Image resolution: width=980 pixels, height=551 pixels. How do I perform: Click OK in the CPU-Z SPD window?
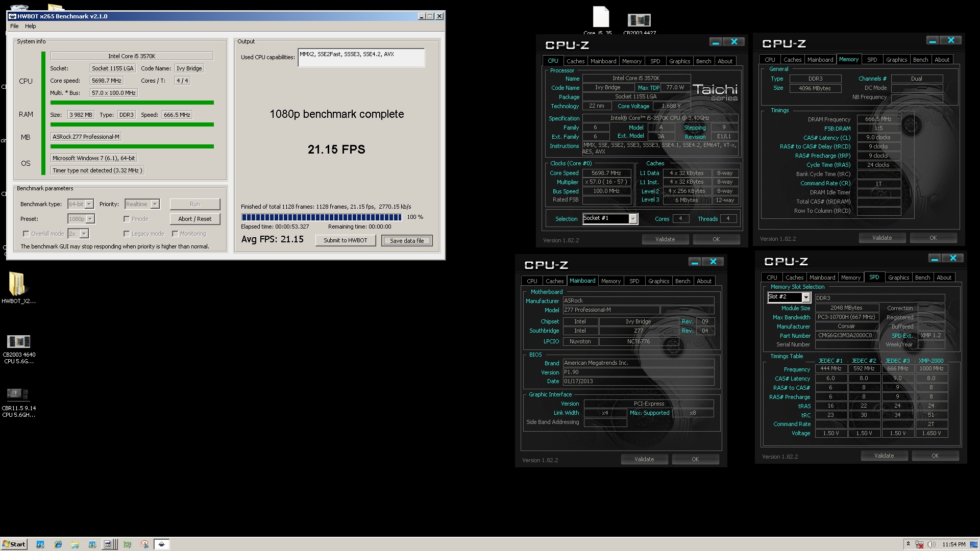[x=935, y=456]
